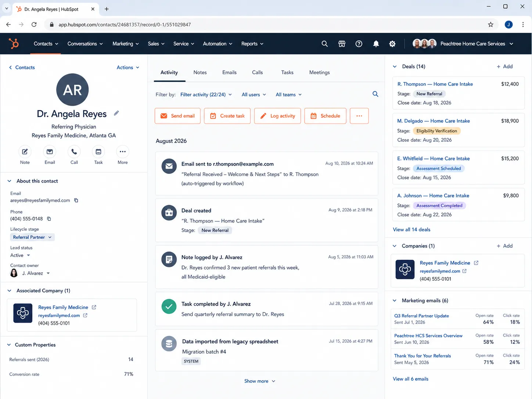The image size is (532, 399).
Task: Open the Reports navigation menu
Action: (x=252, y=44)
